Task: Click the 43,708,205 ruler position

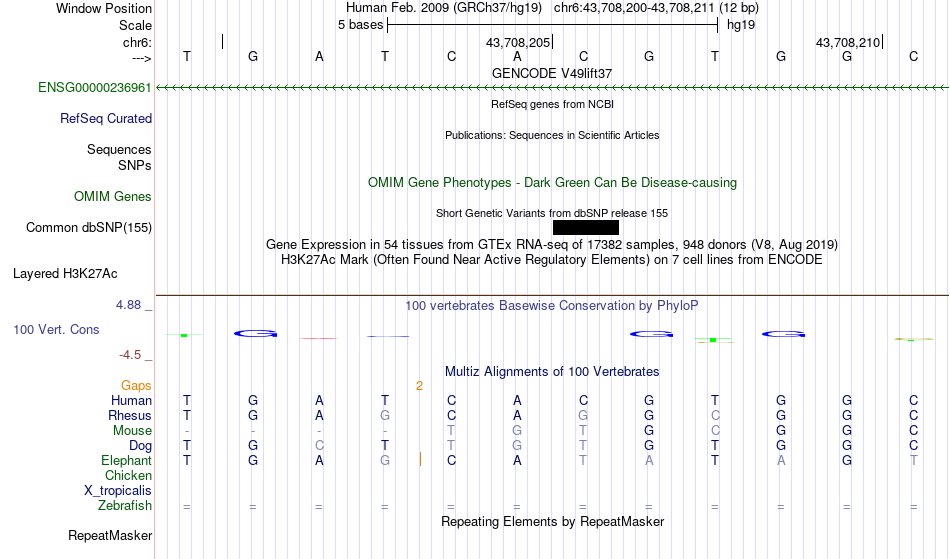Action: click(518, 42)
